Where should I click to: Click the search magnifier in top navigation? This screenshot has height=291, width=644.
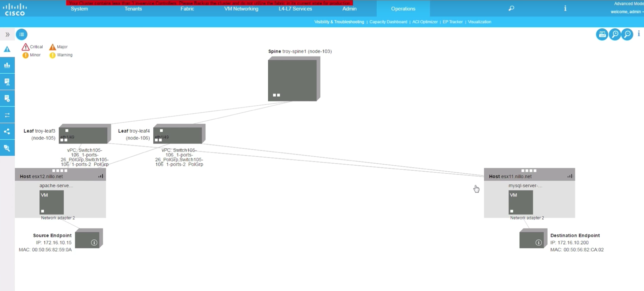511,8
